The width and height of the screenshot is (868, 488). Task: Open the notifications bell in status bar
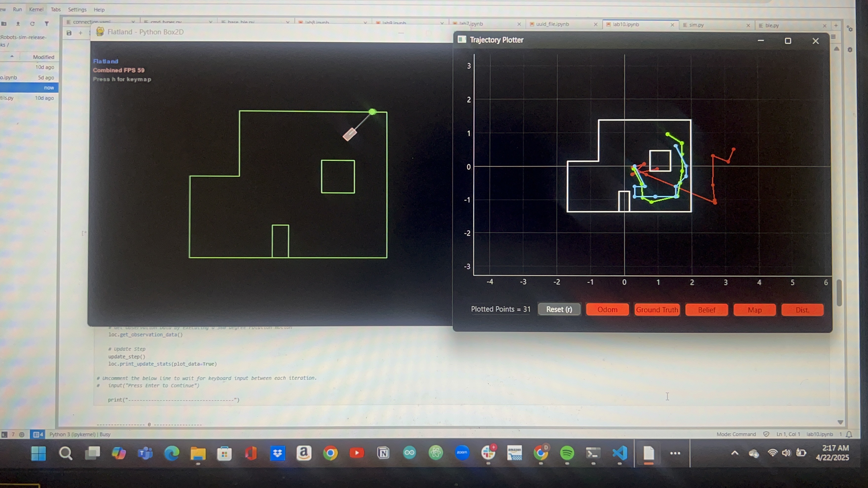click(849, 435)
